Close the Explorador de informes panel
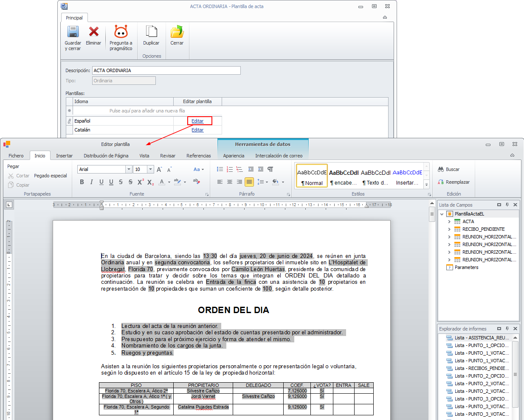 click(516, 328)
